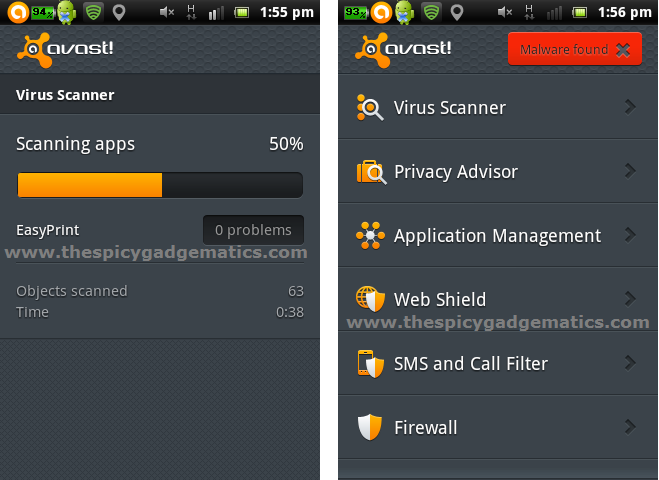
Task: Select the Web Shield menu entry
Action: click(x=498, y=299)
